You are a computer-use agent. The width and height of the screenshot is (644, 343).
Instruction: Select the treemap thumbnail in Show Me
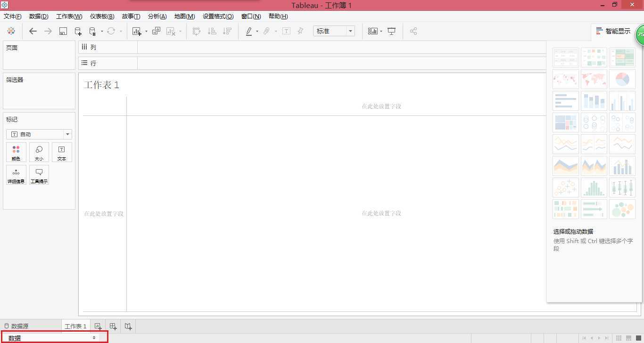pyautogui.click(x=566, y=122)
